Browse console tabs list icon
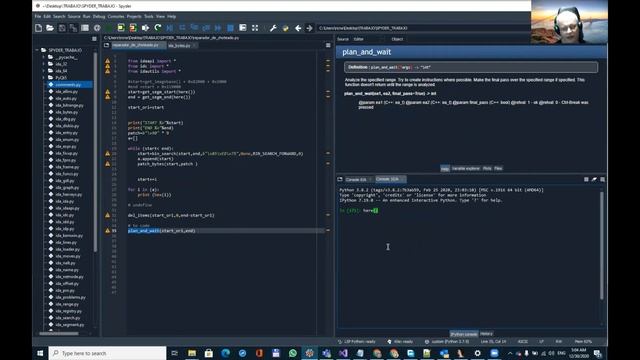Image resolution: width=640 pixels, height=360 pixels. tap(340, 179)
